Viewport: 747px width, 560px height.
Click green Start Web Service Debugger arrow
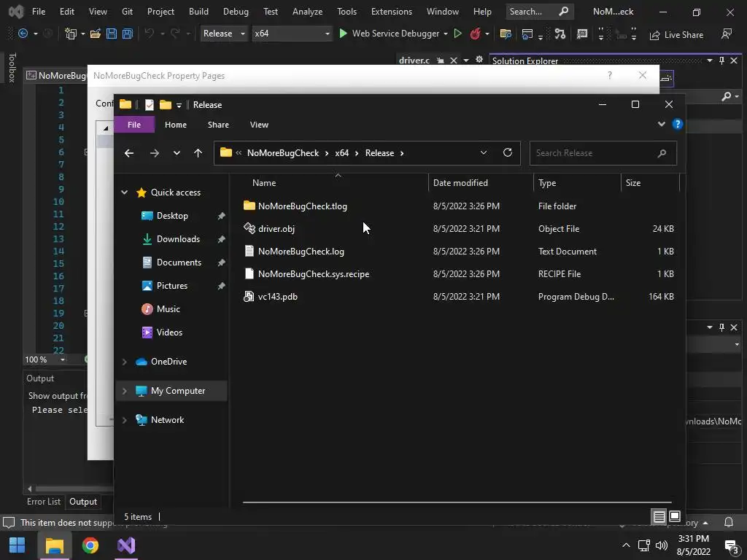(x=343, y=34)
